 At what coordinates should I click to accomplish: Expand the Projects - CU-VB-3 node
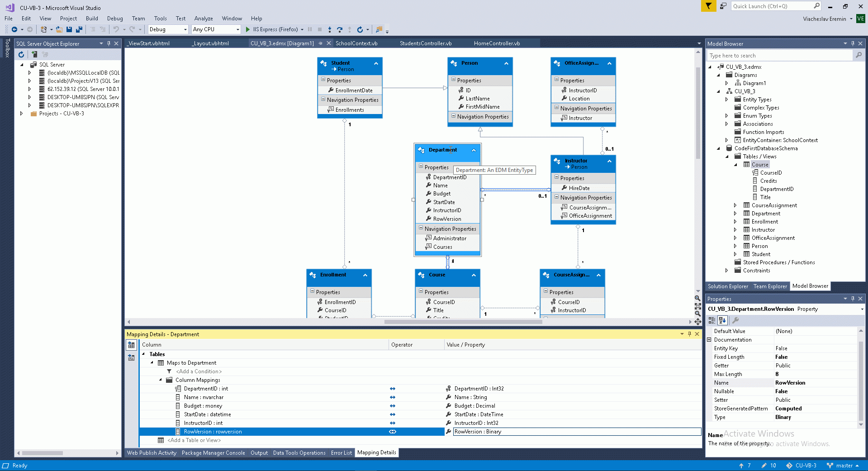(21, 114)
